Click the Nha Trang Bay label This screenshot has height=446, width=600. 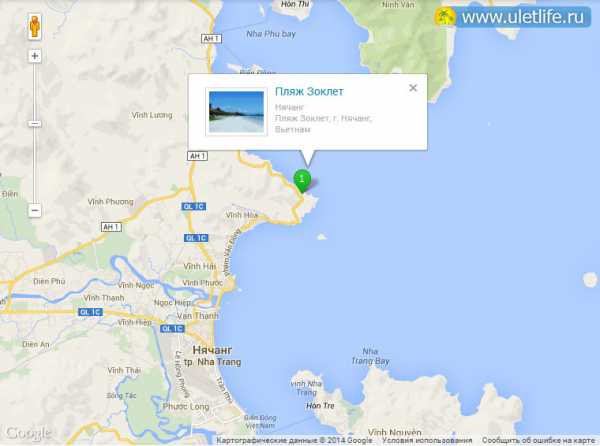(370, 356)
